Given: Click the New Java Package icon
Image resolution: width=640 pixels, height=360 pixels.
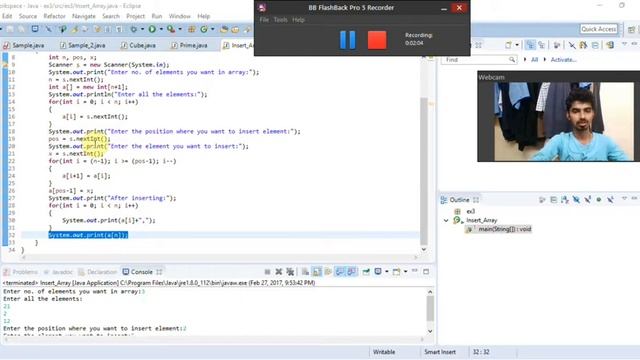Looking at the screenshot, I should click(191, 29).
